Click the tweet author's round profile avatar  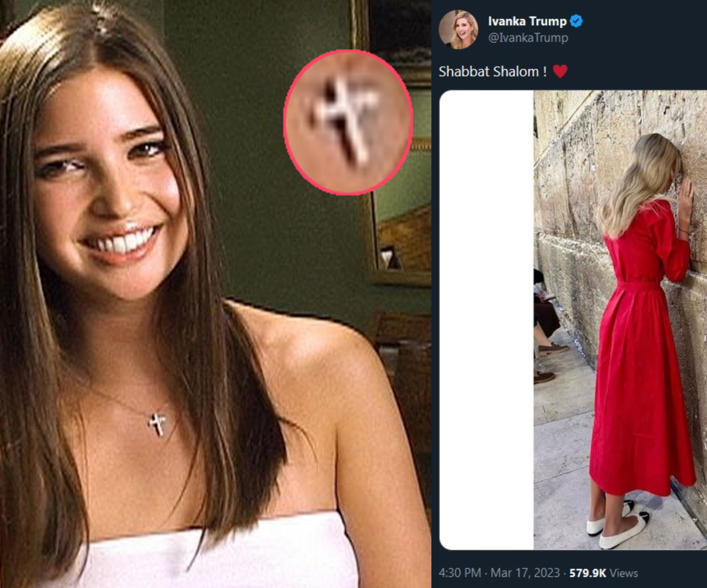tap(458, 29)
